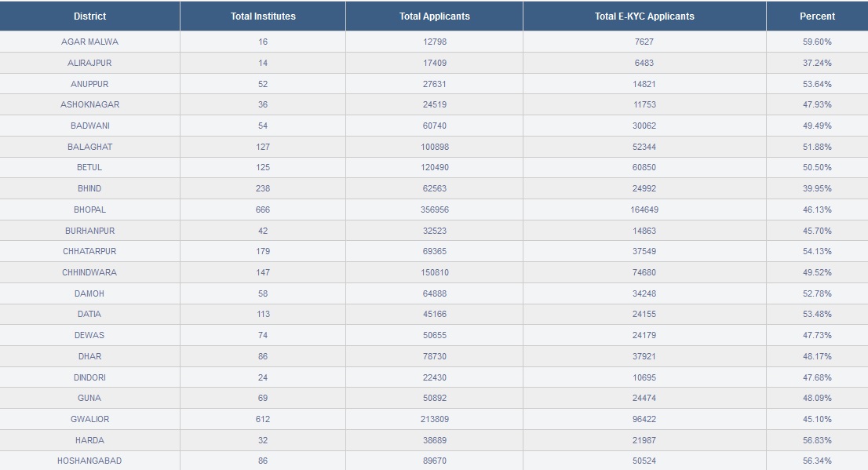Viewport: 868px width, 470px height.
Task: Click the Percent column header
Action: (x=817, y=16)
